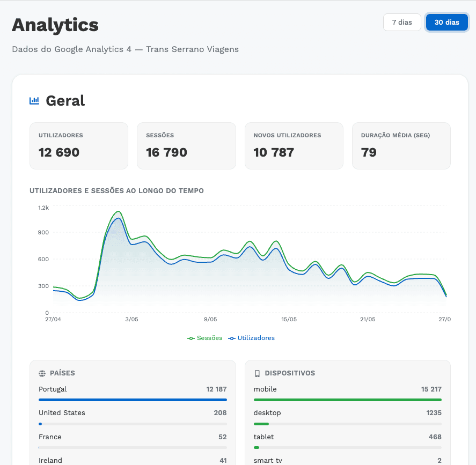Click the 9/05 date on the chart axis

210,320
